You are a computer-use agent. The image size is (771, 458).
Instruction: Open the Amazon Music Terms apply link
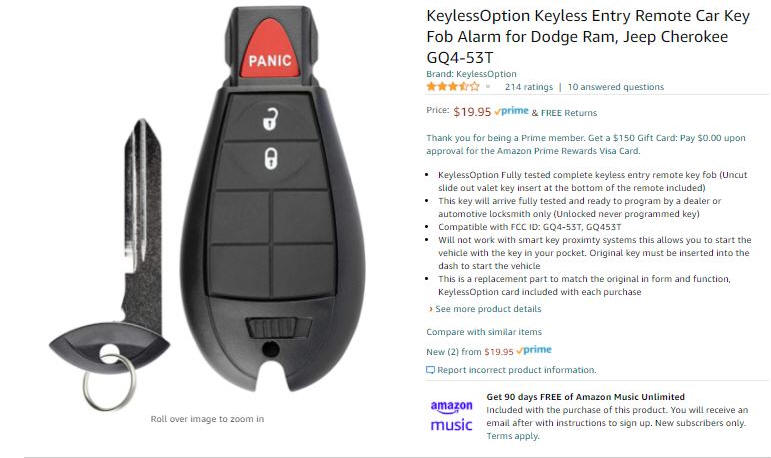(x=513, y=436)
